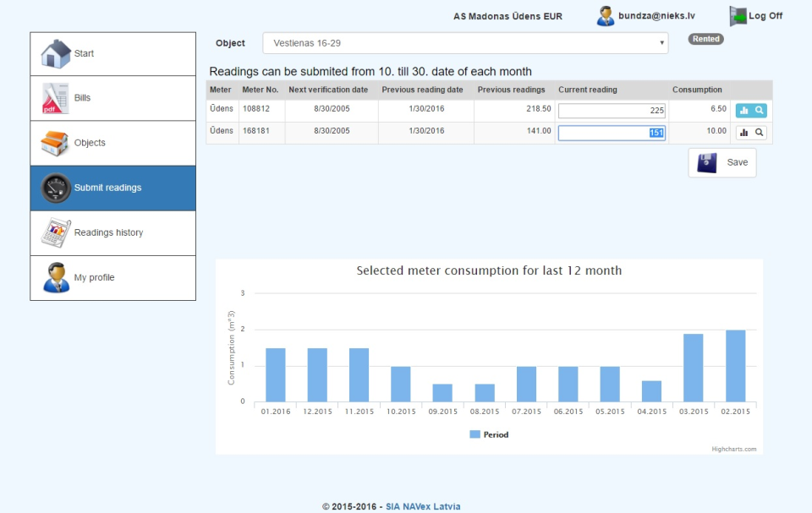
Task: Click consumption value 6.50
Action: tap(719, 109)
